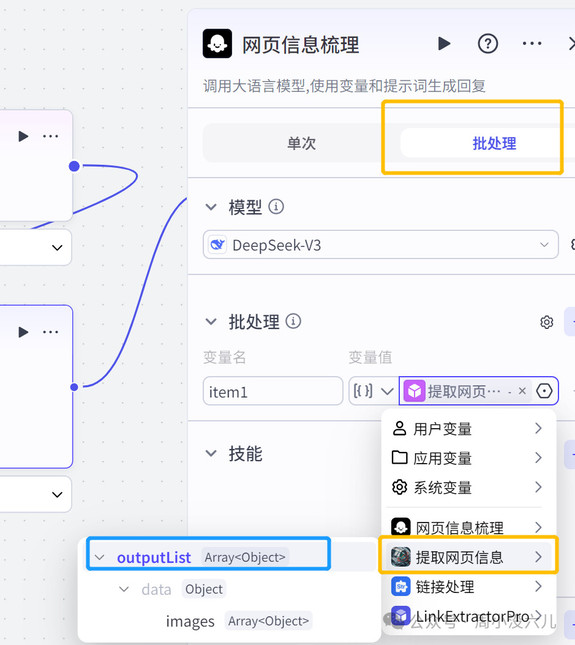Click the info icon beside 批处理 heading
Image resolution: width=575 pixels, height=645 pixels.
293,321
